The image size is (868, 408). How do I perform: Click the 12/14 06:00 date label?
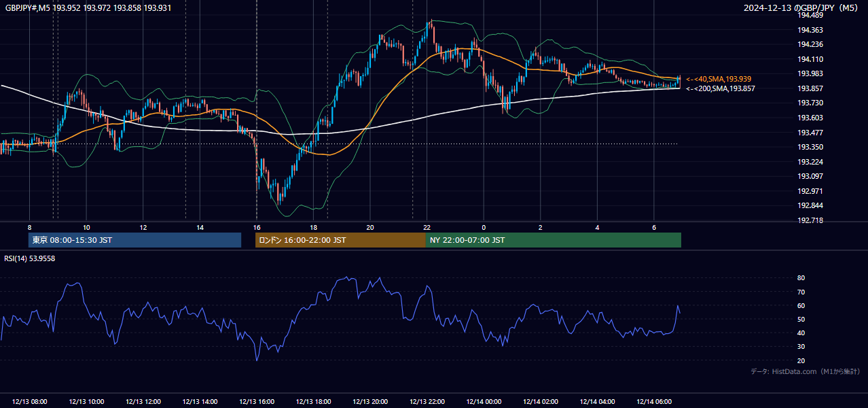(654, 402)
